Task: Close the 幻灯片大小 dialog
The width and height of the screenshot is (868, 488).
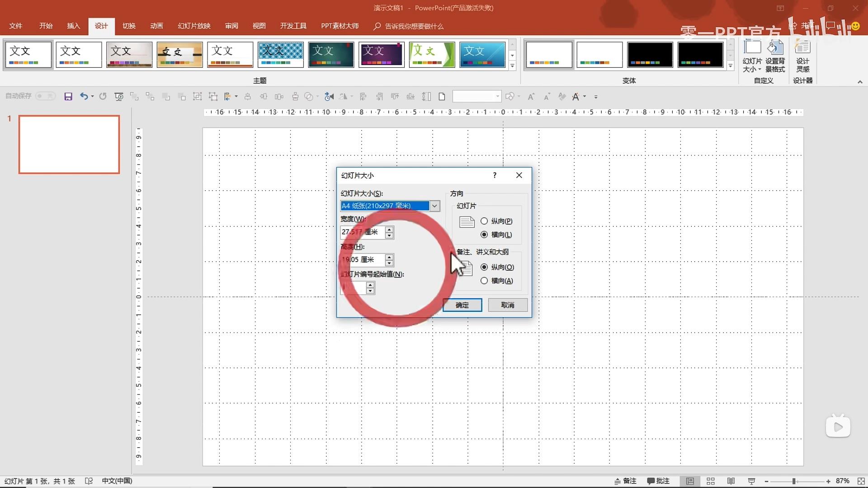Action: point(519,175)
